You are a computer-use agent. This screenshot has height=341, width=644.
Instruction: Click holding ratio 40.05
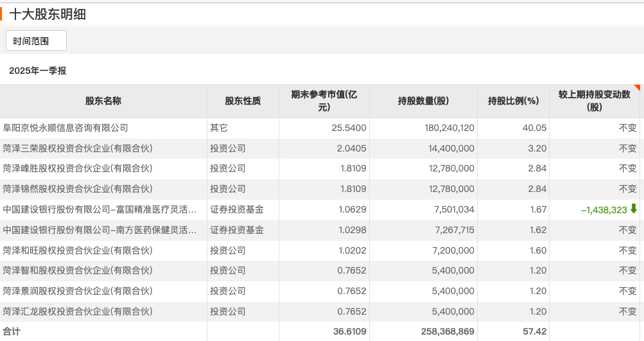[x=534, y=128]
